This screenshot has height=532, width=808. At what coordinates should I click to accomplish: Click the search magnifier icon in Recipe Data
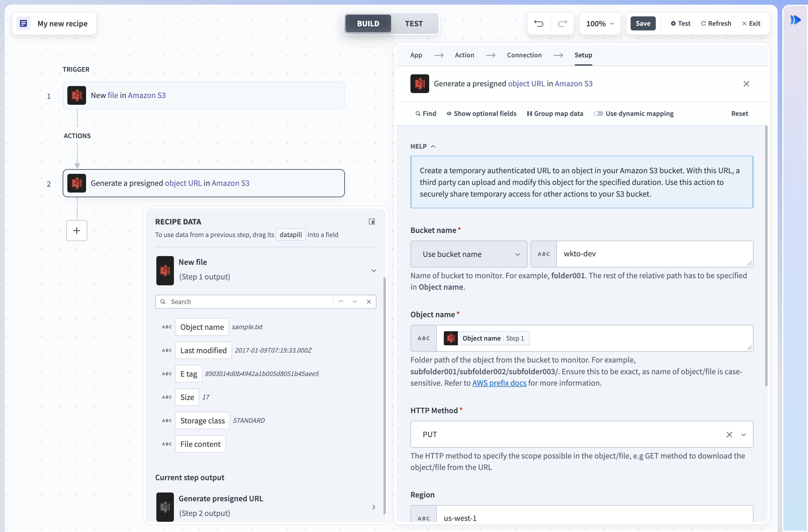coord(163,302)
